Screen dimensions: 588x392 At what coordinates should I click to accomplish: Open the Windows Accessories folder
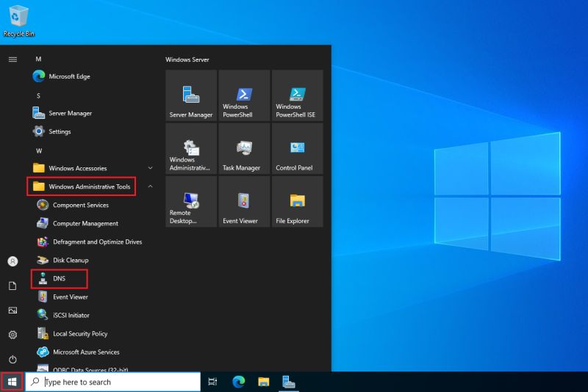[70, 168]
